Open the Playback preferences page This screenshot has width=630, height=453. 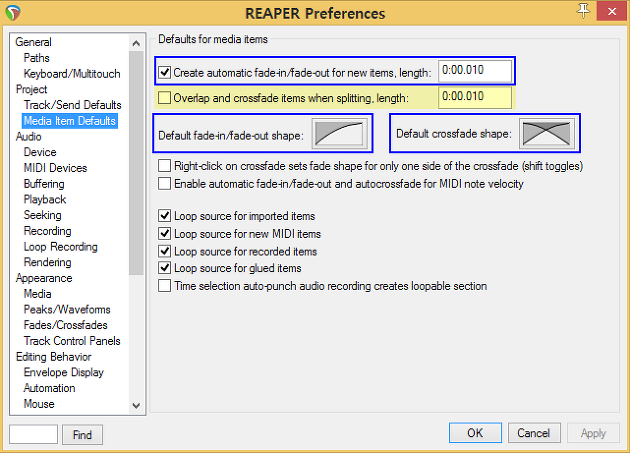coord(45,199)
